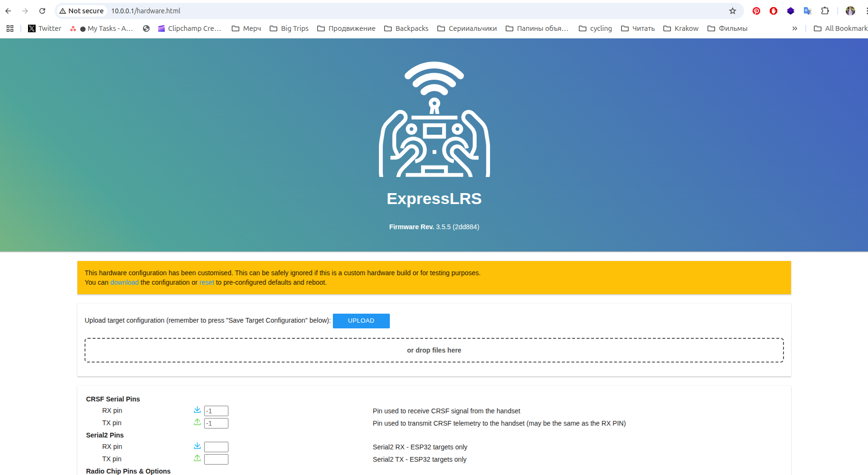Click the Serial2 TX pin field
This screenshot has width=868, height=475.
(x=216, y=459)
